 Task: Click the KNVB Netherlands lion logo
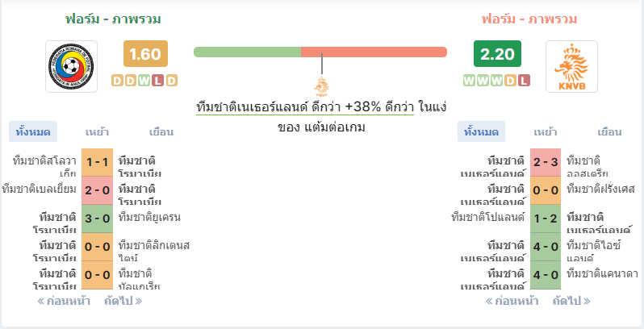point(571,66)
